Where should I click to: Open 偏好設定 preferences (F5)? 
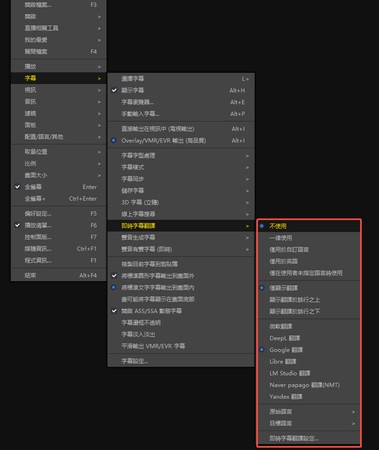coord(59,214)
